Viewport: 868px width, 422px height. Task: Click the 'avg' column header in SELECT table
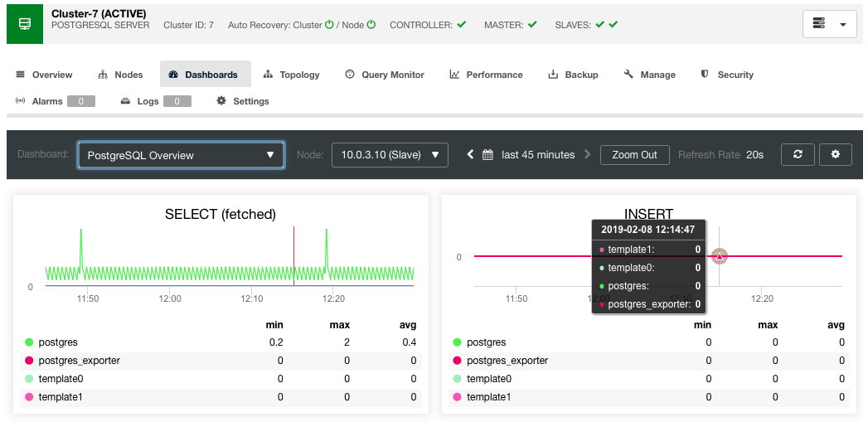click(407, 325)
